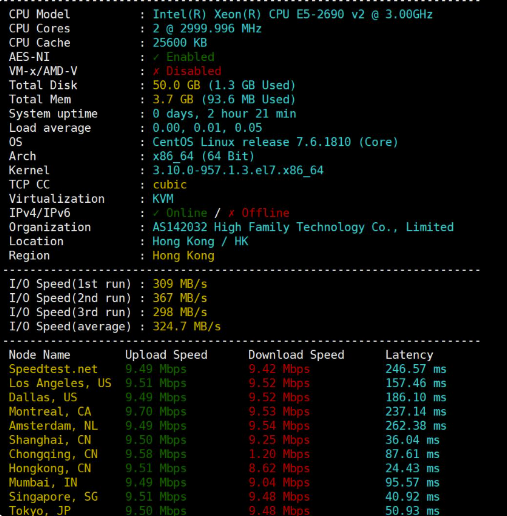Click the red X before Offline
The image size is (507, 516).
coord(231,213)
